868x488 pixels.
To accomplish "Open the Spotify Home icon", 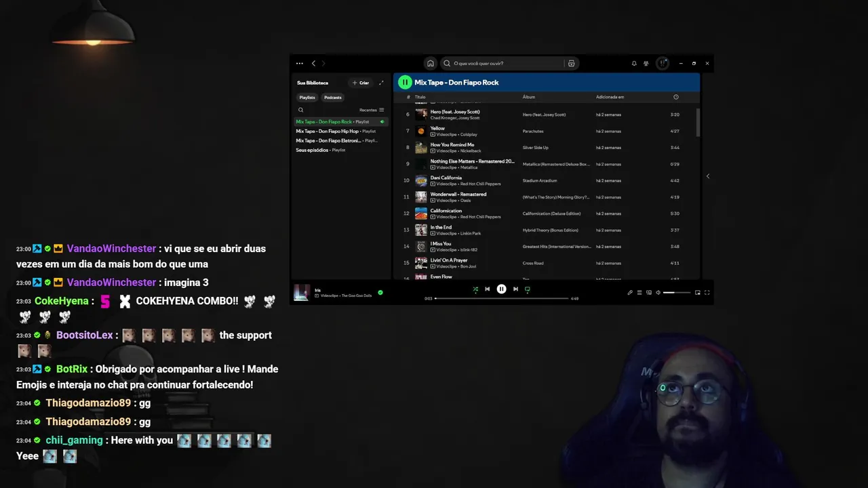I will 430,63.
